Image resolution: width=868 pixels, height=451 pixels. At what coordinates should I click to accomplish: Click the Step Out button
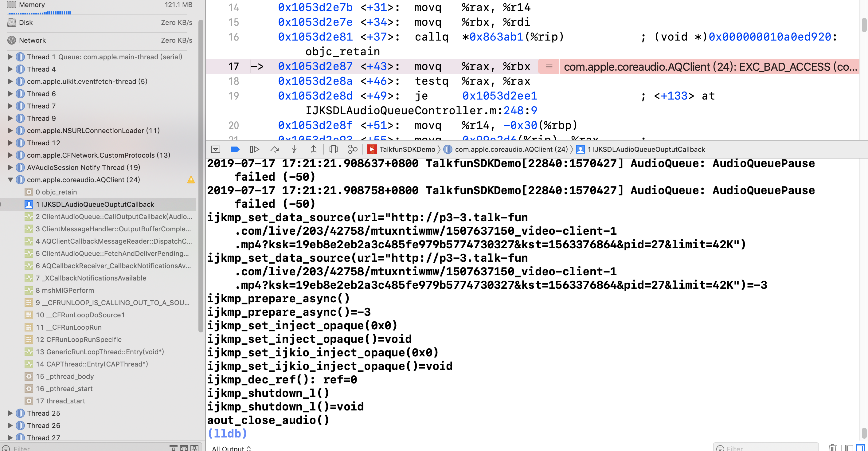tap(313, 149)
